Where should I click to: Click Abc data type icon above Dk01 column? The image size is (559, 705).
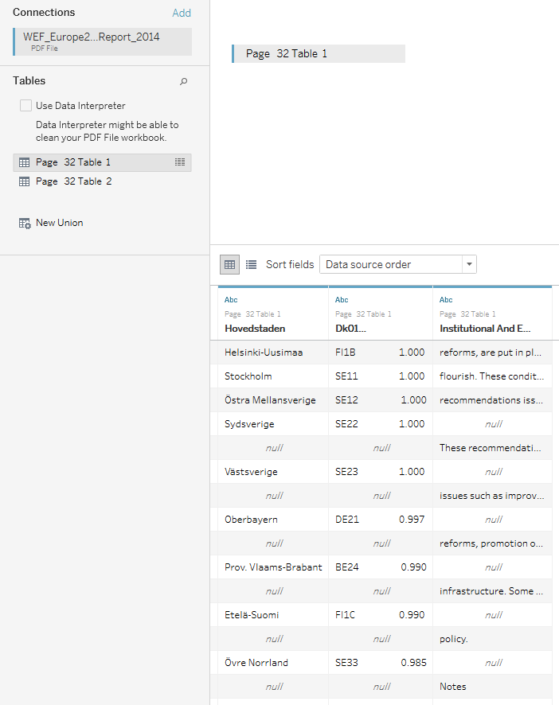342,300
